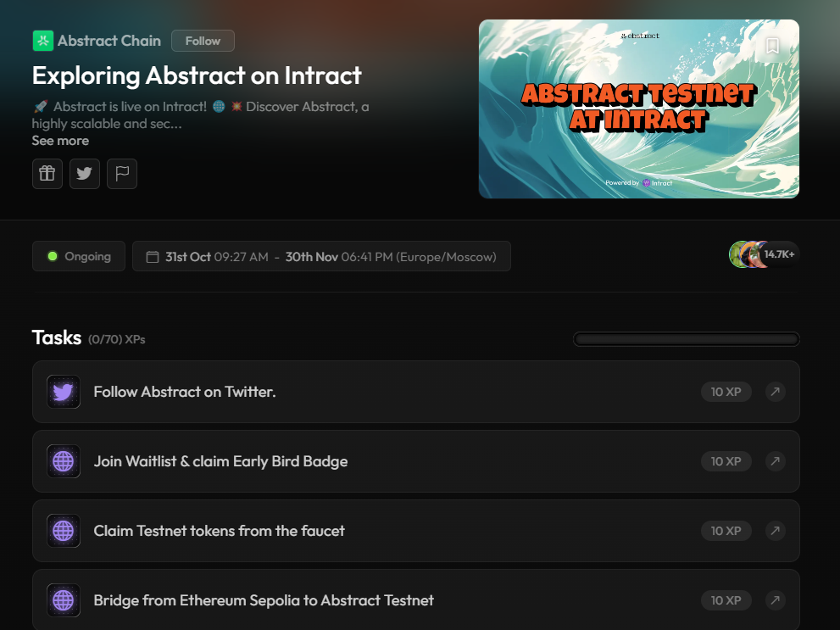The height and width of the screenshot is (630, 840).
Task: Open the Twitter share icon below description
Action: pos(85,174)
